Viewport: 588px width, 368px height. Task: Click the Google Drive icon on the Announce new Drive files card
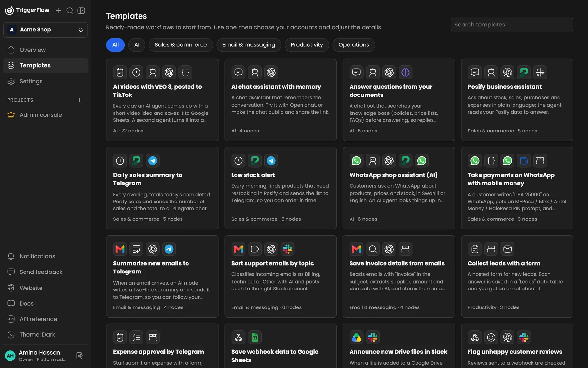tap(356, 337)
